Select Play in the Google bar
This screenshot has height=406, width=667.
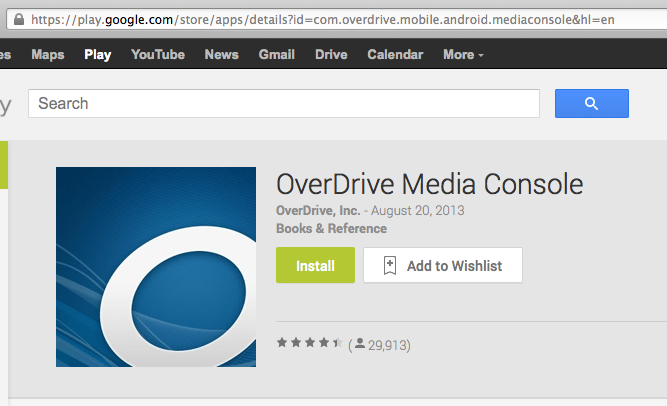tap(97, 54)
